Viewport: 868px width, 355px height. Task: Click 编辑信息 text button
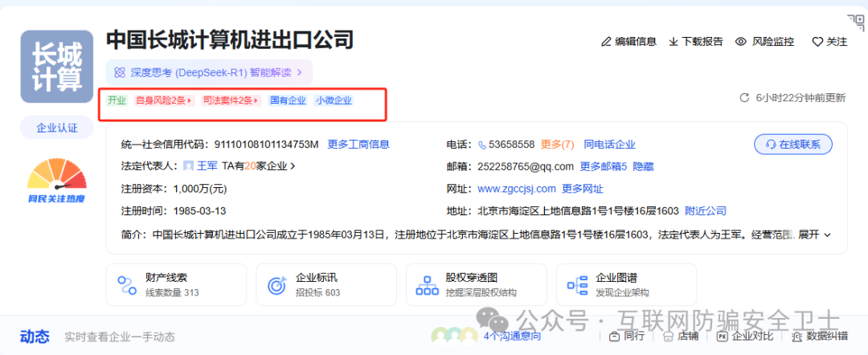pos(636,42)
